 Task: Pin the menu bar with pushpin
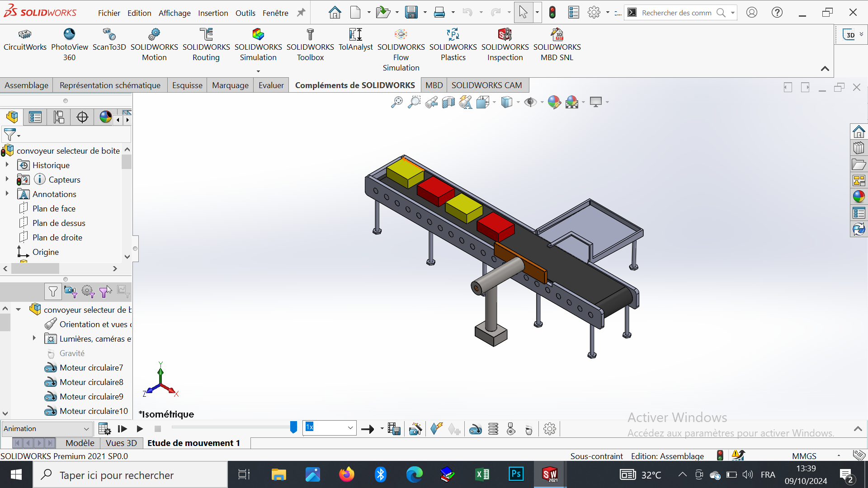click(x=301, y=13)
